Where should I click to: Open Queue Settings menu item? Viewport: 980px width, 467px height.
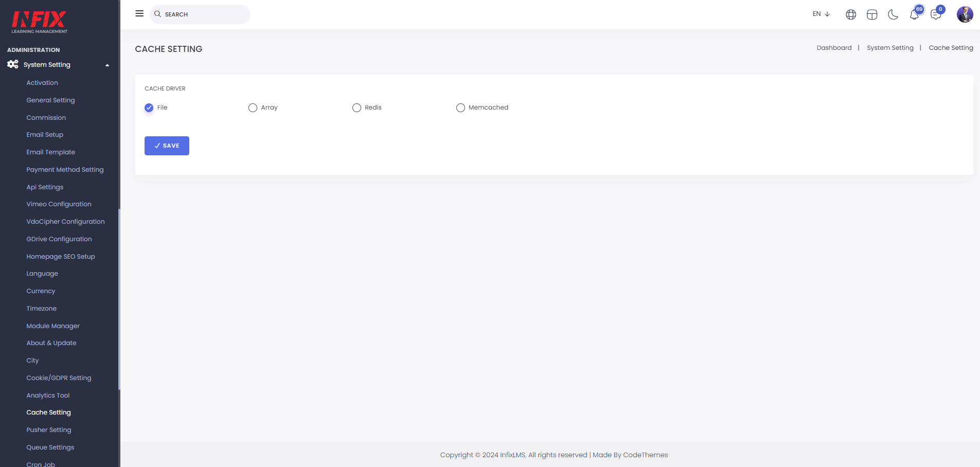pos(50,447)
